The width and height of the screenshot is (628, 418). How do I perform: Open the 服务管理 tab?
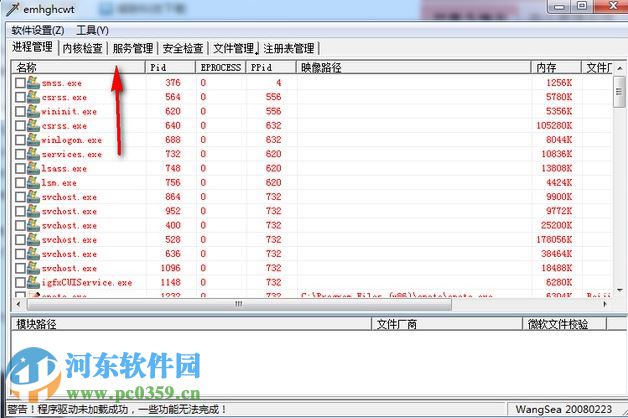pos(133,48)
